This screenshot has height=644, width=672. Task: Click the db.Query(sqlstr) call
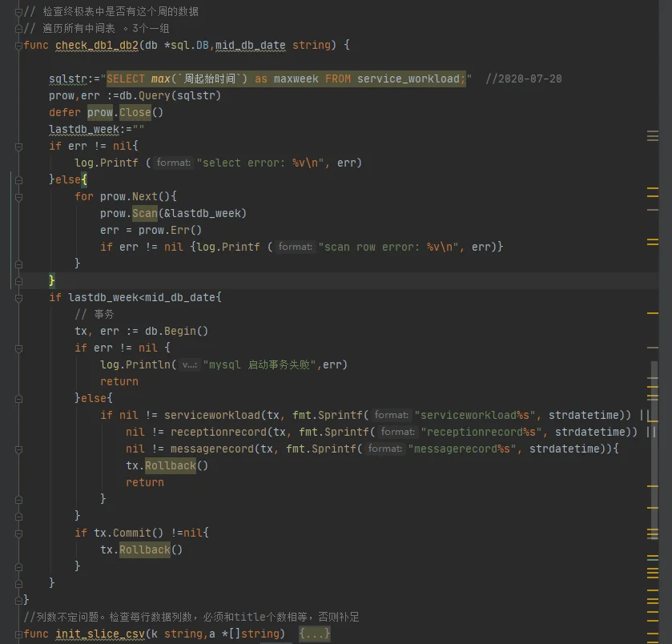pos(170,95)
